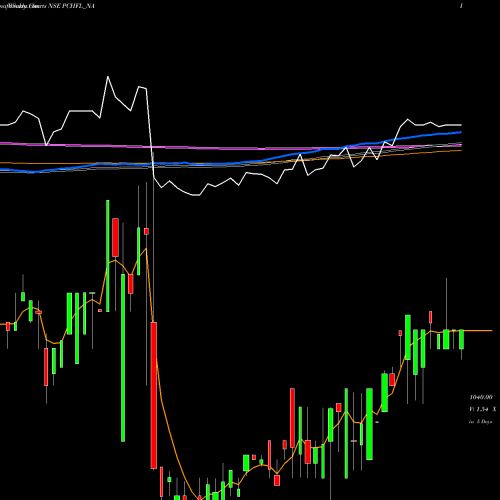
Task: Click the 'NSE PCHFL_NA' chart title text
Action: (71, 6)
